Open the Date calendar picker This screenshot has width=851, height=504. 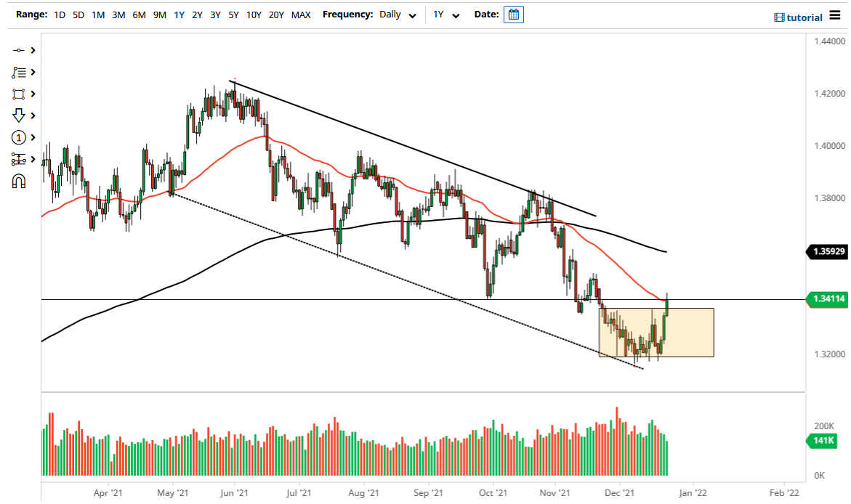click(514, 14)
